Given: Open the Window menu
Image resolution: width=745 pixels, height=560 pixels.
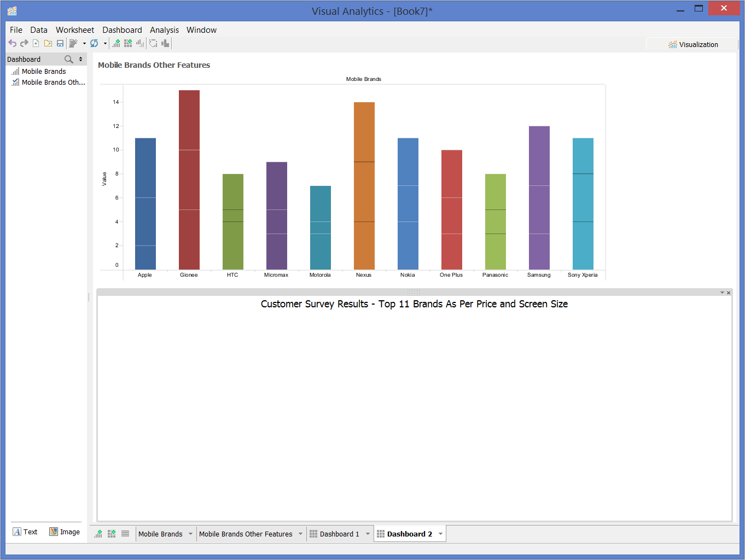Looking at the screenshot, I should [201, 30].
